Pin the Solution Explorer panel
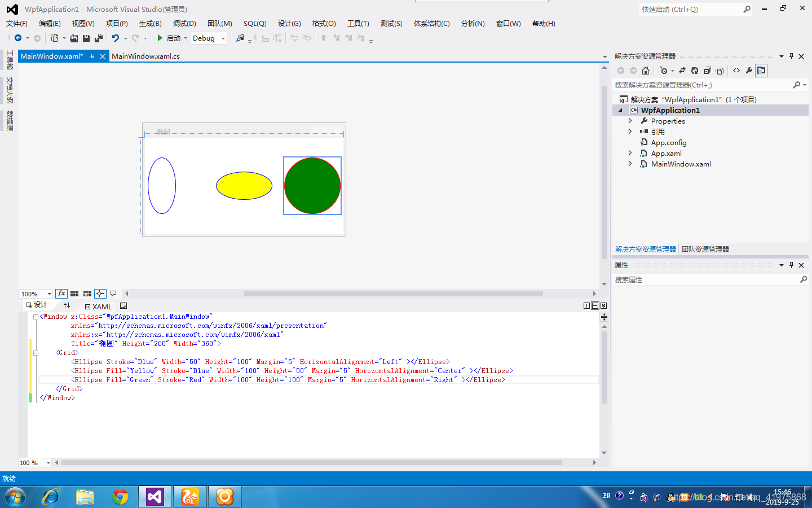 tap(791, 56)
